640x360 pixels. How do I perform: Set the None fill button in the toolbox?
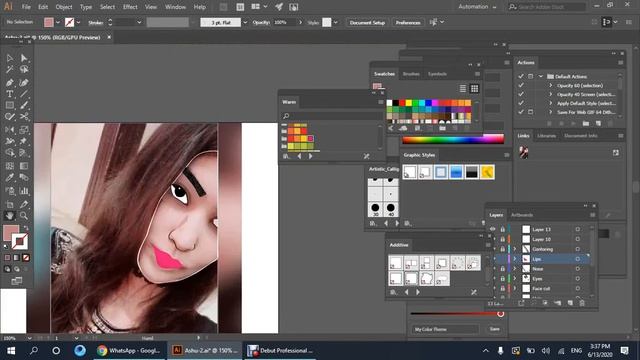(x=26, y=258)
